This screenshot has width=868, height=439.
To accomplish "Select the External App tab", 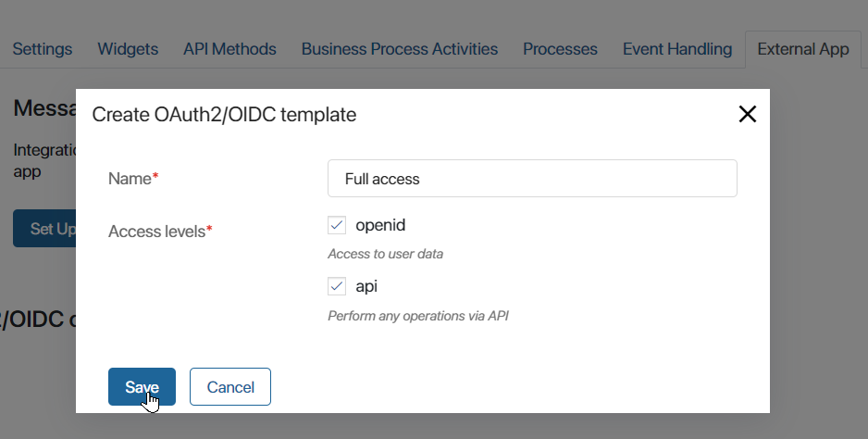I will coord(802,49).
